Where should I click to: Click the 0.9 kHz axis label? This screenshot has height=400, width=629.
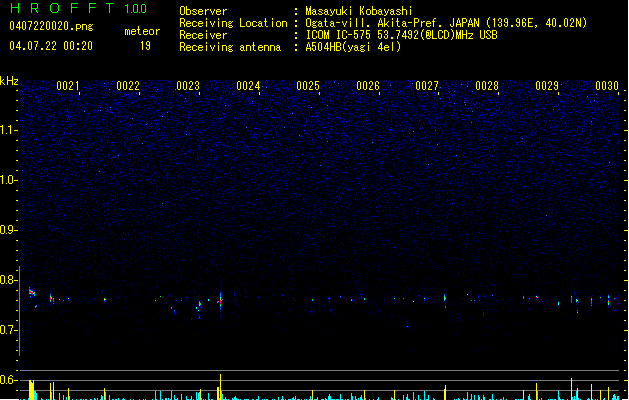pyautogui.click(x=9, y=230)
